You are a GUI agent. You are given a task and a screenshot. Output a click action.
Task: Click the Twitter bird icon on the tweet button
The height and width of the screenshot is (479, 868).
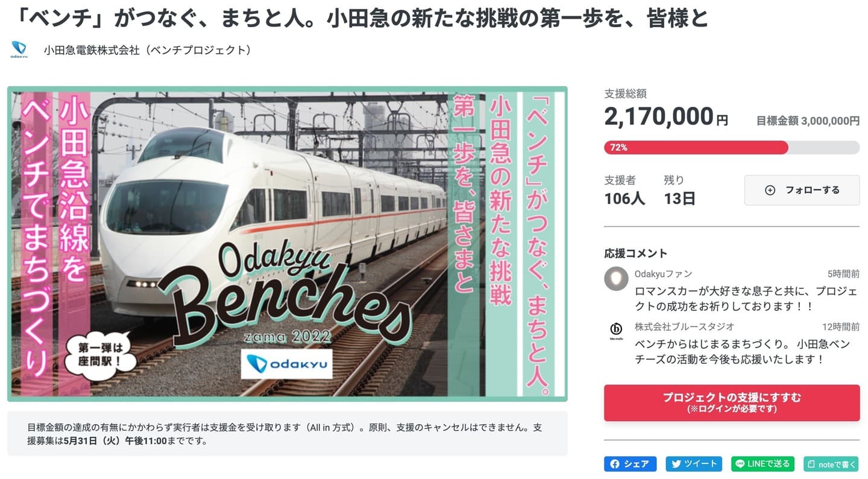pyautogui.click(x=676, y=464)
